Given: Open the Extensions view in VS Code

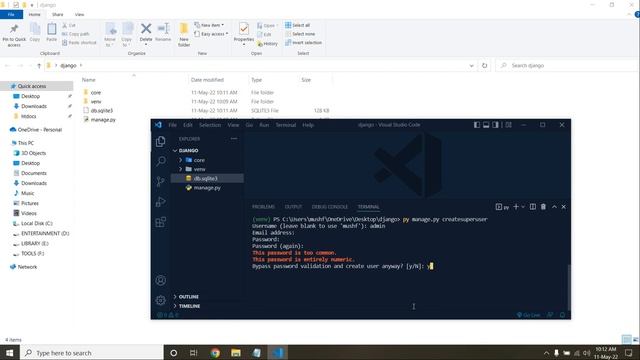Looking at the screenshot, I should click(x=161, y=222).
